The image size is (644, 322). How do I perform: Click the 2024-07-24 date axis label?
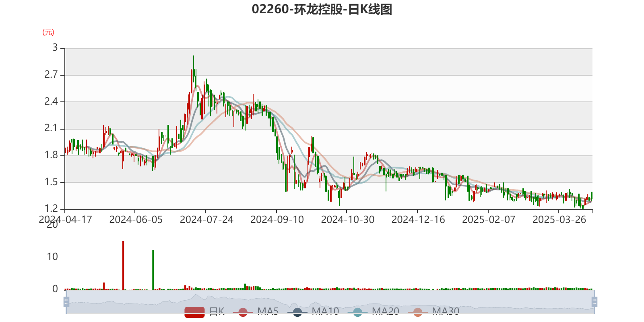(206, 219)
